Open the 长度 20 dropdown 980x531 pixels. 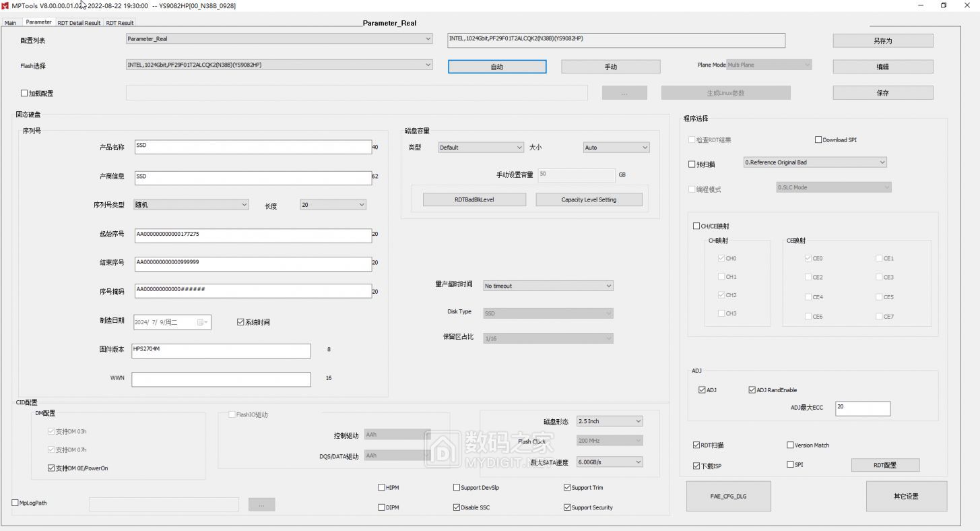click(x=333, y=205)
